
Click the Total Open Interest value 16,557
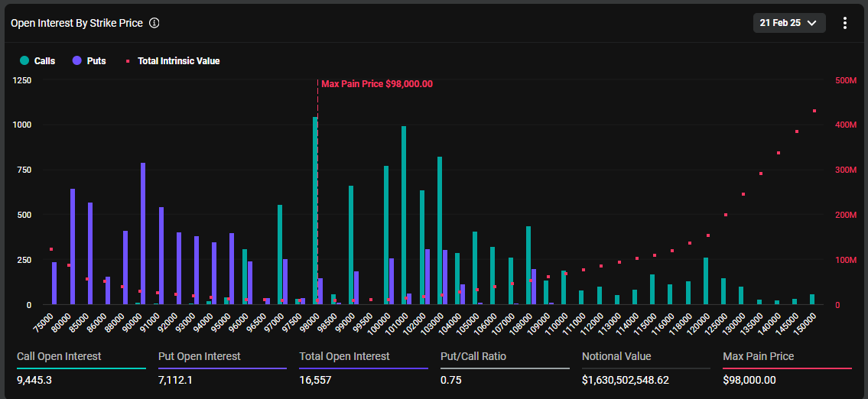(315, 380)
